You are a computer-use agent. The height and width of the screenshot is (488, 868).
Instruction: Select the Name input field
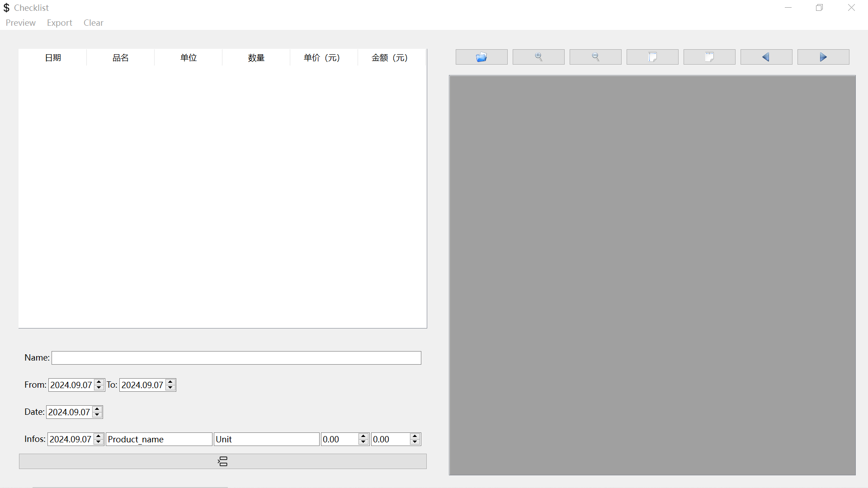click(x=236, y=357)
